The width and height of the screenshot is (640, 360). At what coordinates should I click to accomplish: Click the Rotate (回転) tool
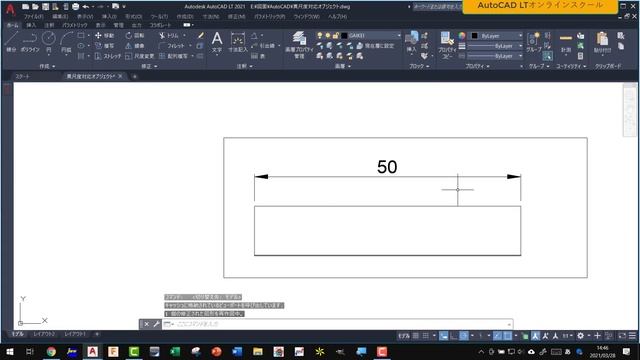(x=135, y=36)
